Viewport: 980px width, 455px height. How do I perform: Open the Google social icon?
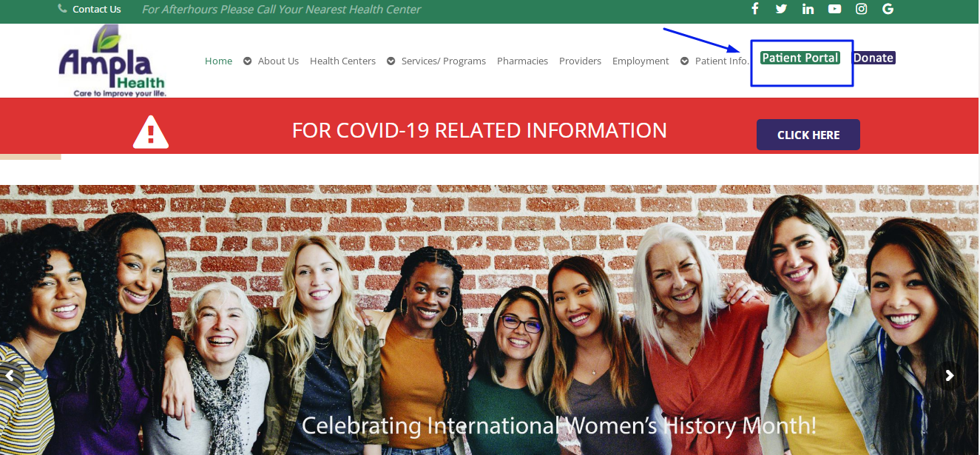click(x=888, y=9)
